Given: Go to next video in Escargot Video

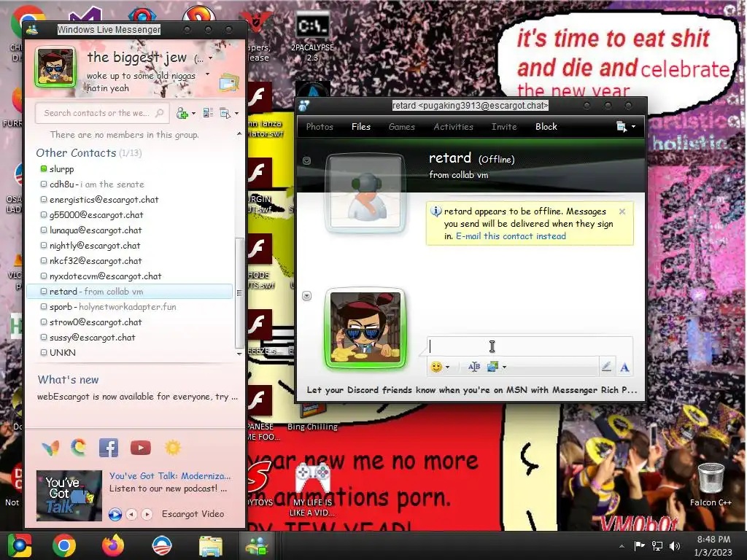Looking at the screenshot, I should [147, 514].
